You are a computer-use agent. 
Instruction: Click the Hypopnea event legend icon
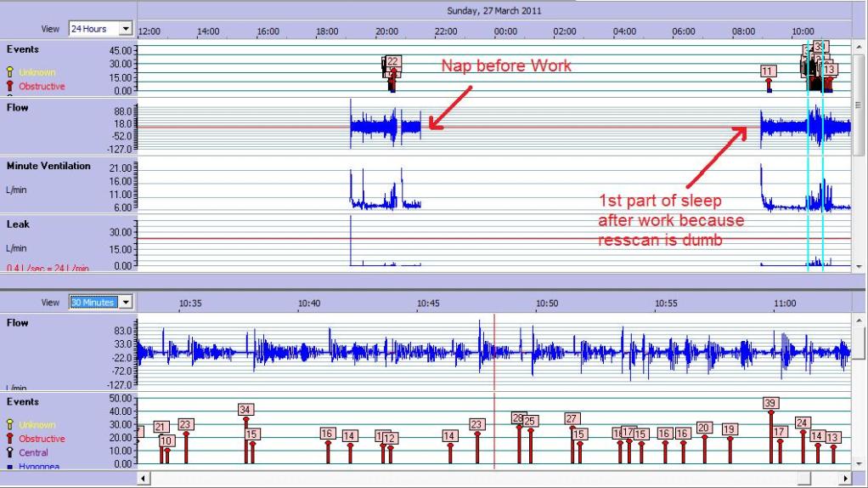pyautogui.click(x=10, y=466)
